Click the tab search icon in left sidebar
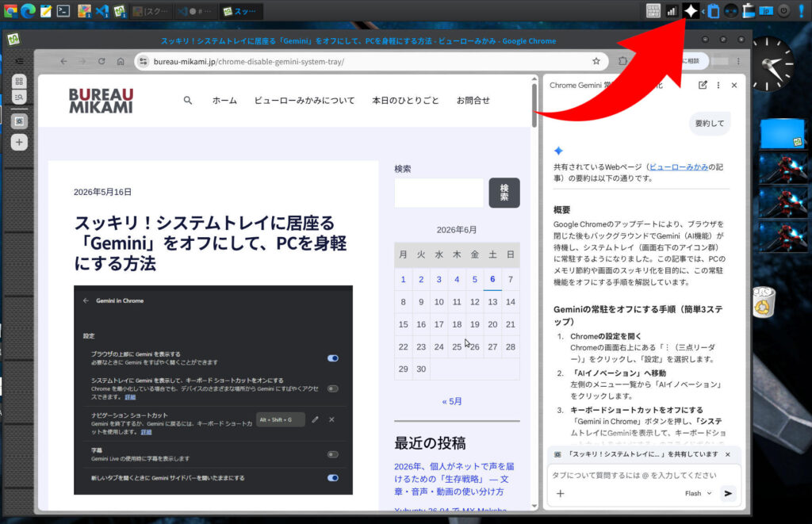The width and height of the screenshot is (812, 524). [x=19, y=98]
